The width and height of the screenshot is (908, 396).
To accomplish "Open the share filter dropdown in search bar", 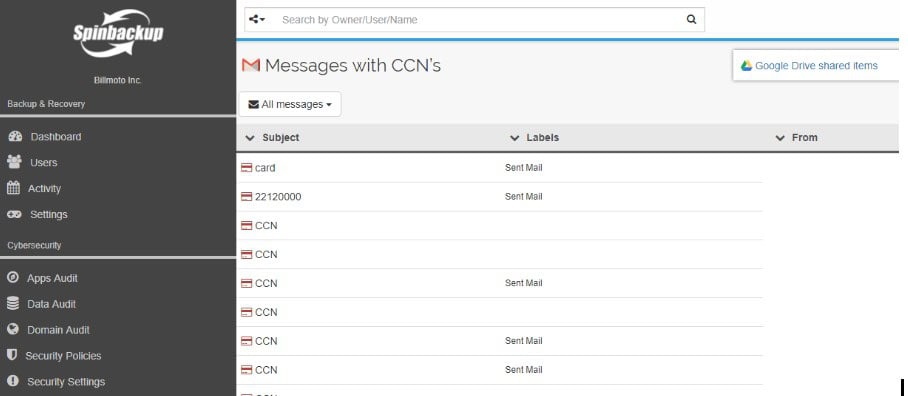I will [x=257, y=20].
